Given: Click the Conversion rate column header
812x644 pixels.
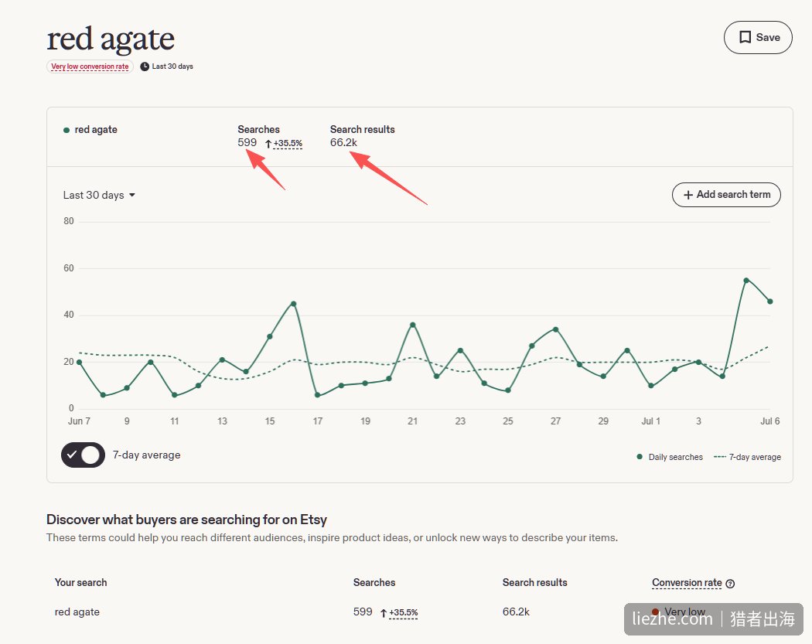Looking at the screenshot, I should pyautogui.click(x=687, y=582).
